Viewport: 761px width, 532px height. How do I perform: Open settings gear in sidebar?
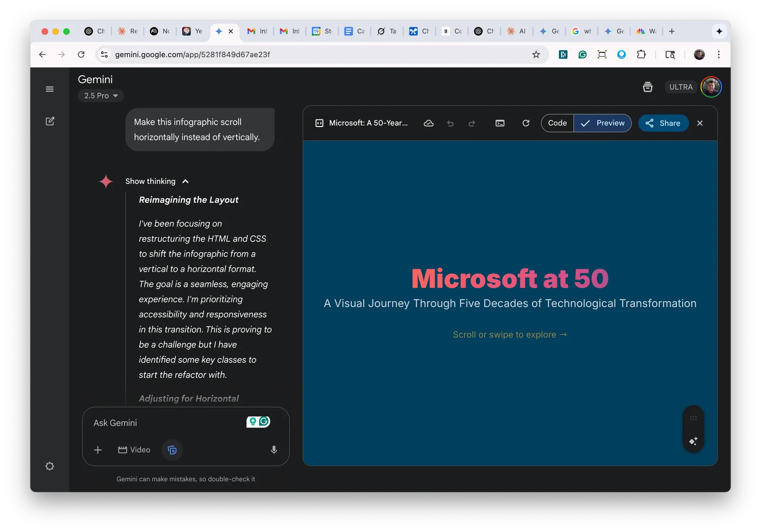pyautogui.click(x=49, y=466)
